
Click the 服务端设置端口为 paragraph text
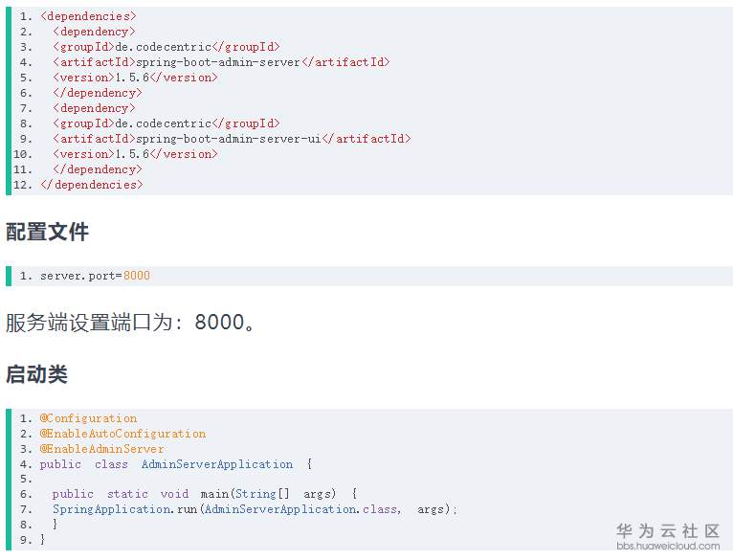(131, 323)
